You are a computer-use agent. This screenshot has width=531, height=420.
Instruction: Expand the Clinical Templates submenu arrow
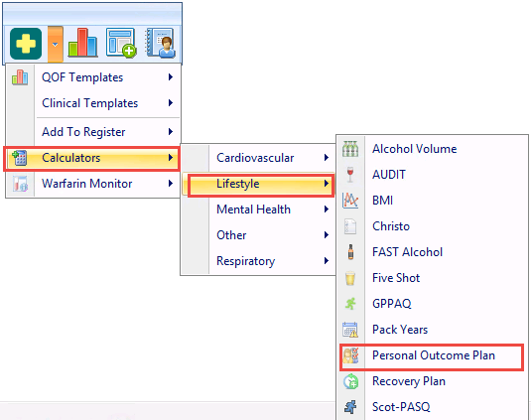tap(171, 103)
